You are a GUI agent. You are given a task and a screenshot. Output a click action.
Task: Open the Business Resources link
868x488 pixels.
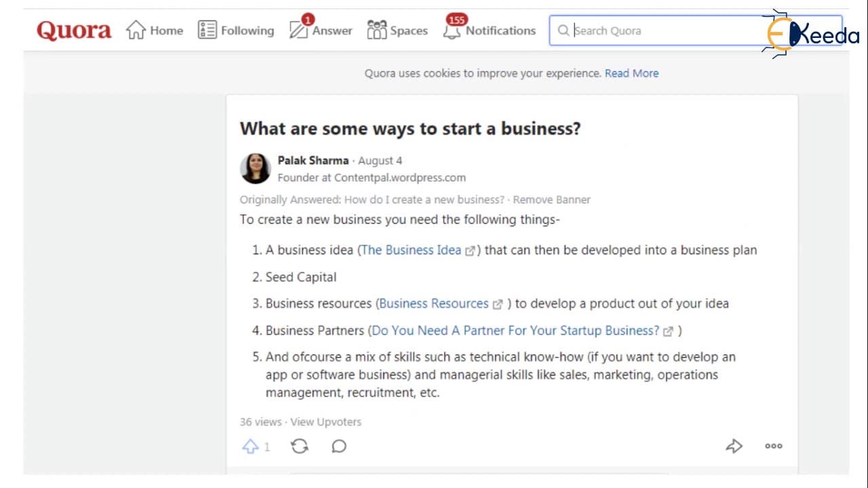[434, 304]
